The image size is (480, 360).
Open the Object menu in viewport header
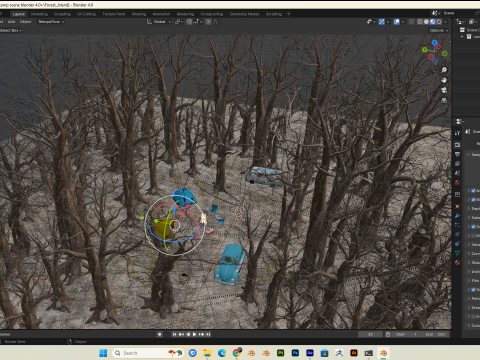pos(26,22)
